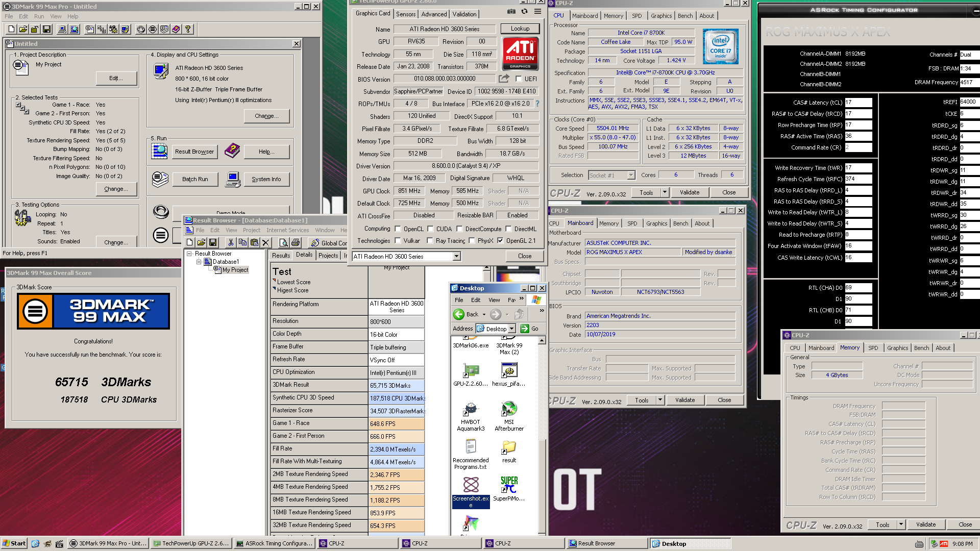Open Tools dropdown arrow in CPU-Z Memory window
Viewport: 980px width, 551px height.
pos(901,524)
